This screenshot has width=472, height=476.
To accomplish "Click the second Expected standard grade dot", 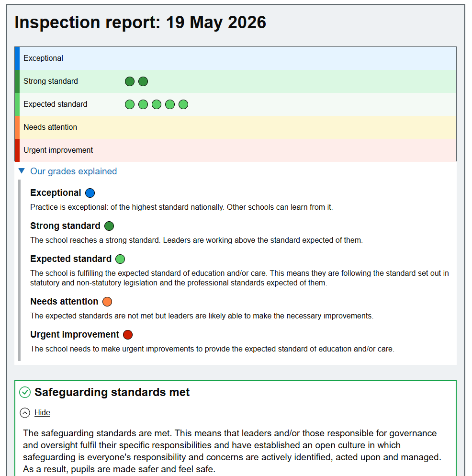I will [x=143, y=104].
